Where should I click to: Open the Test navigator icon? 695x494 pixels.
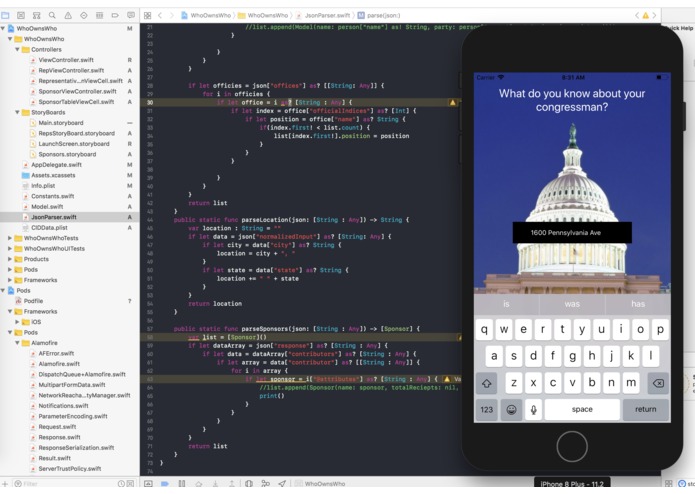click(x=84, y=16)
